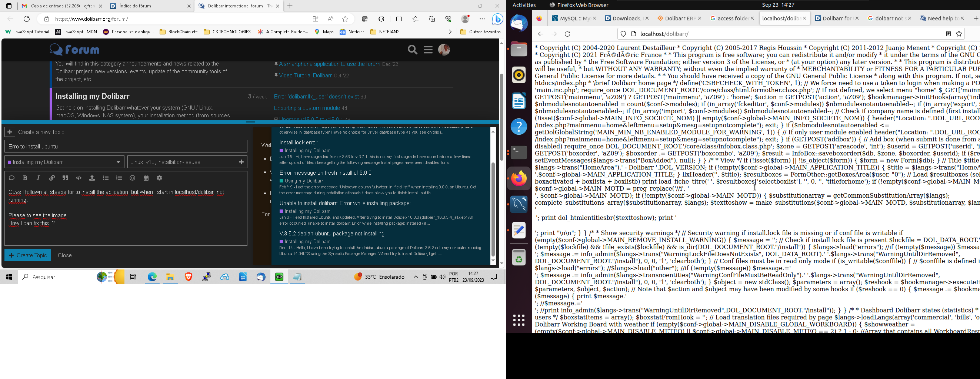Open Thunderbird from the Ubuntu dock

[x=519, y=24]
